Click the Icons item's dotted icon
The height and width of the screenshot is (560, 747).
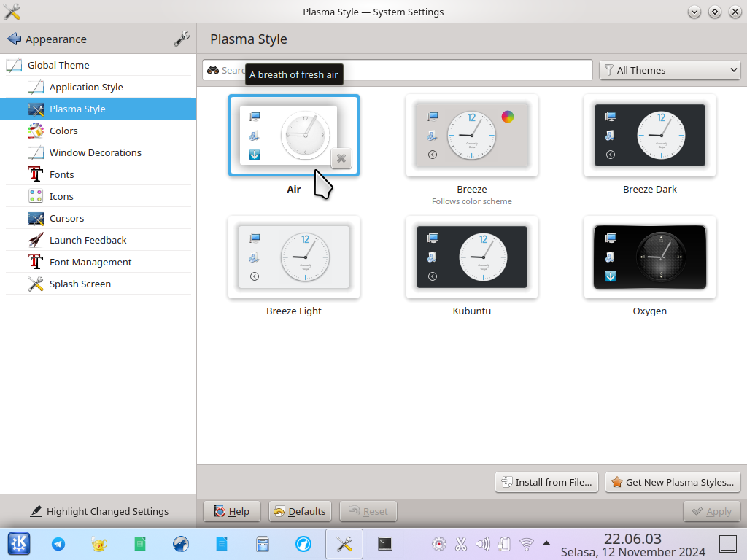[36, 197]
